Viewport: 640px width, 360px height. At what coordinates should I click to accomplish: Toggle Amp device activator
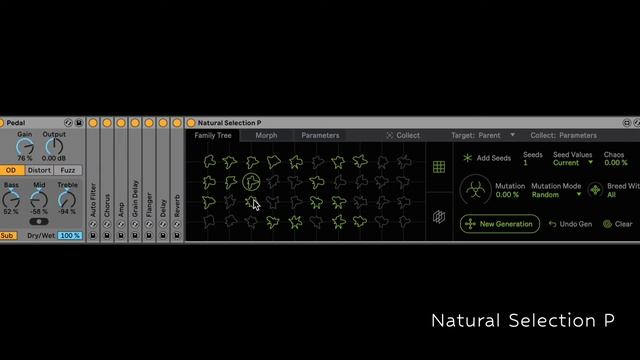pos(121,123)
